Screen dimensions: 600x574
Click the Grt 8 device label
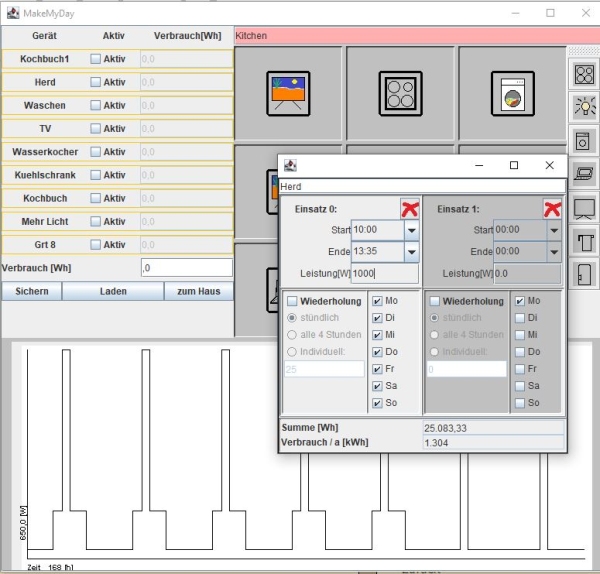pyautogui.click(x=45, y=245)
